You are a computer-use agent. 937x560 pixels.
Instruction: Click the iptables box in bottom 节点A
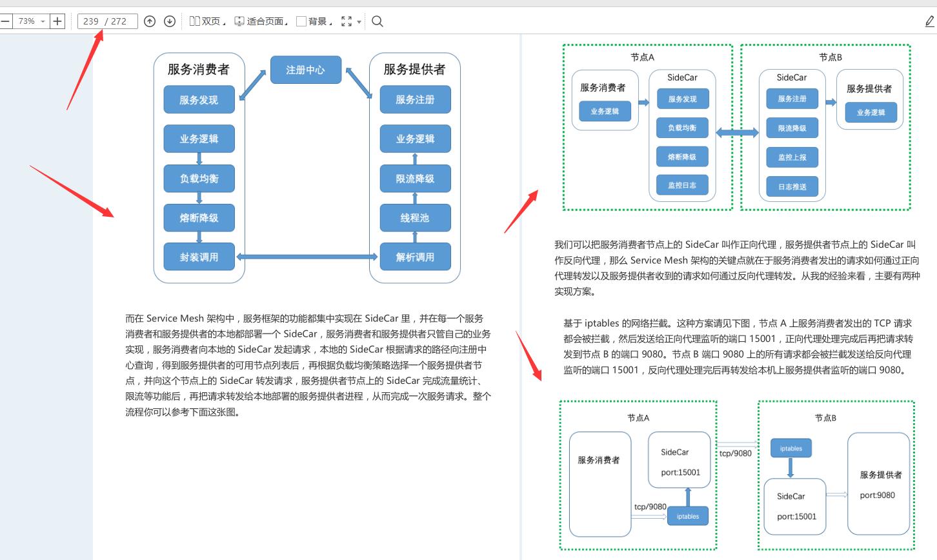pyautogui.click(x=688, y=516)
